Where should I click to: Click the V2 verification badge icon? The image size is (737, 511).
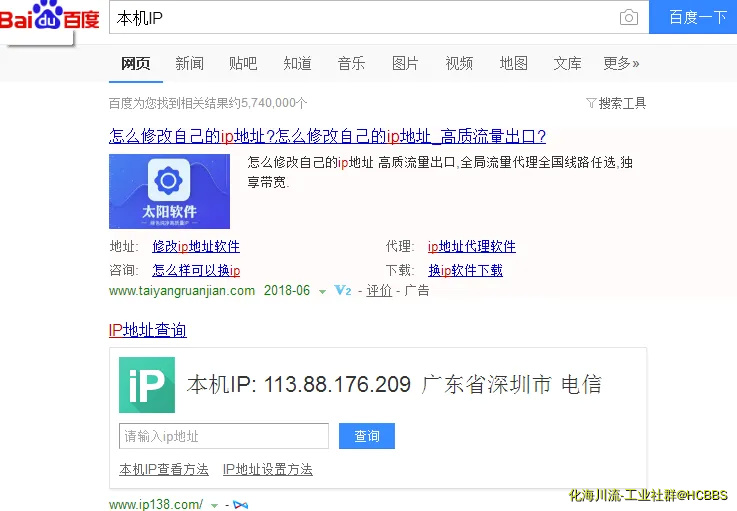coord(343,291)
